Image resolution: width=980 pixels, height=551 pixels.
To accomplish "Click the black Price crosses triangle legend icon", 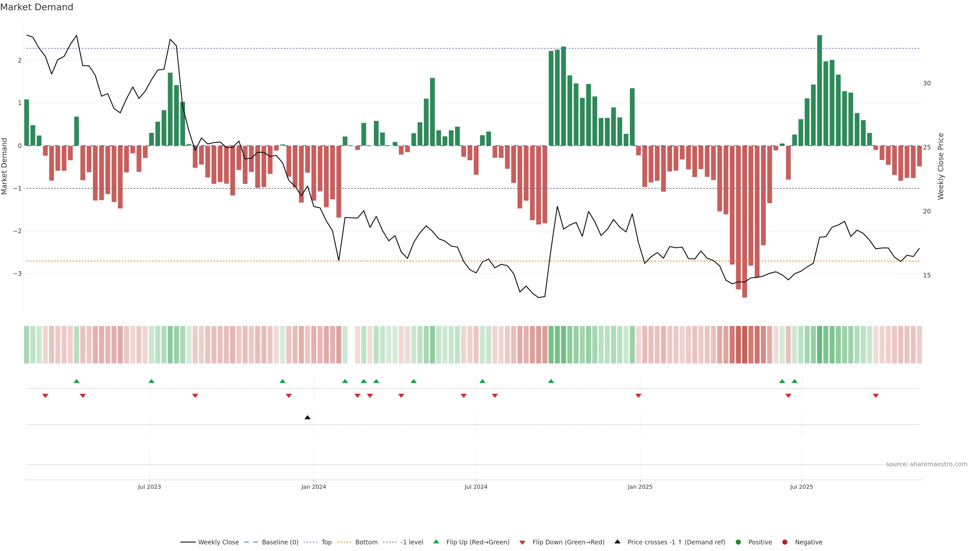I will tap(617, 542).
